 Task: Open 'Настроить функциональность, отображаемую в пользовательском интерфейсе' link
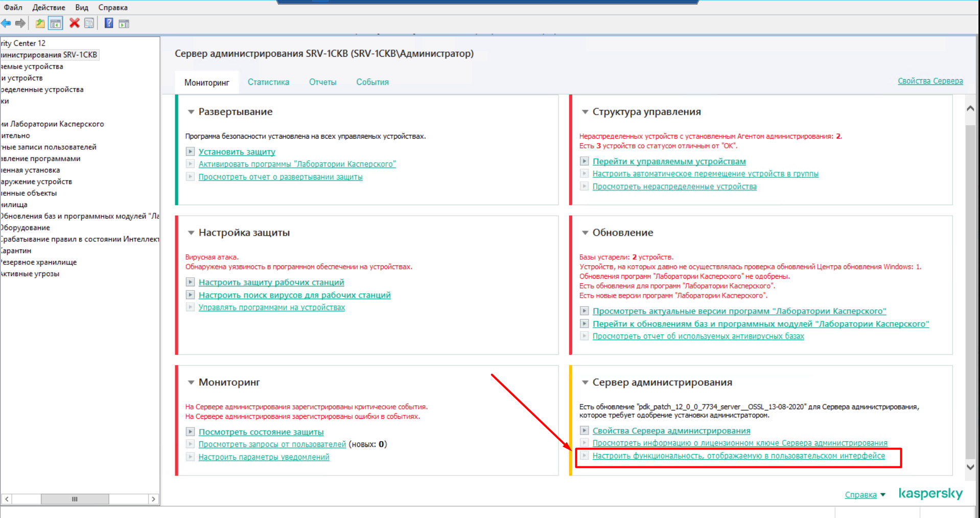tap(739, 456)
